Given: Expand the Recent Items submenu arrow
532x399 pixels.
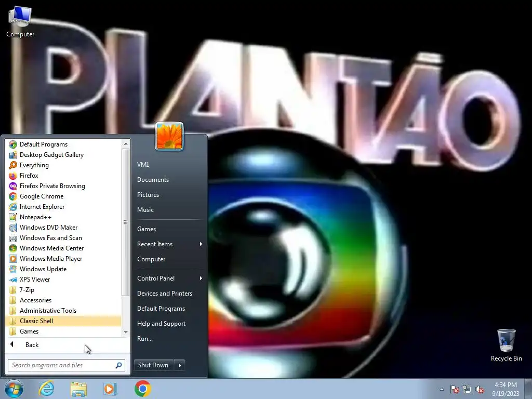Looking at the screenshot, I should pos(201,244).
